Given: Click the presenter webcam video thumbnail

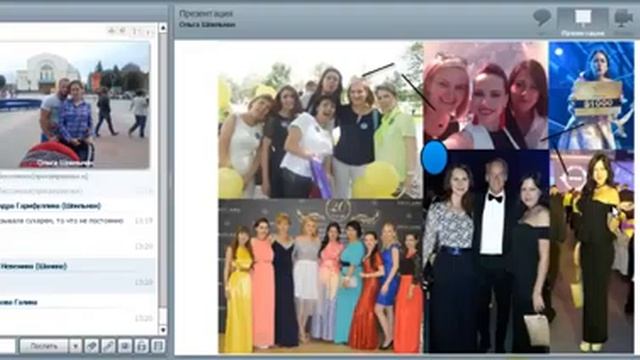Looking at the screenshot, I should tap(73, 104).
